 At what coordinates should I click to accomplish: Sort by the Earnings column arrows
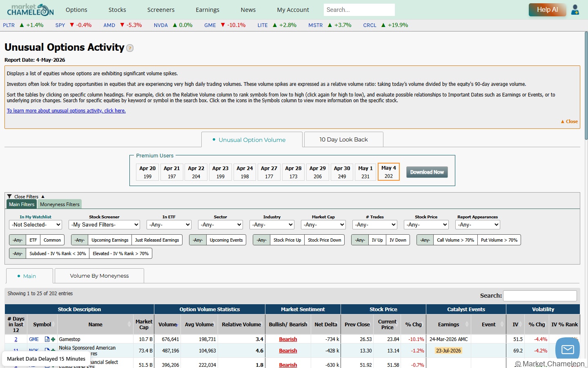467,325
